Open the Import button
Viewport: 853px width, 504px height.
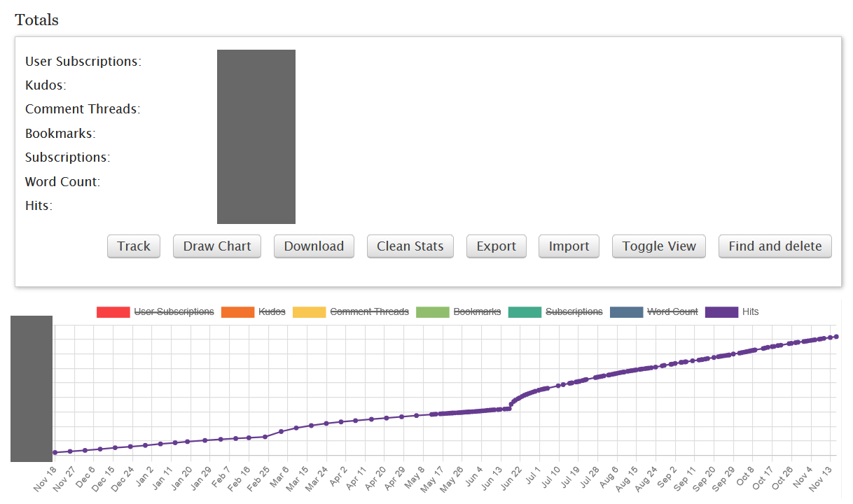pyautogui.click(x=569, y=246)
